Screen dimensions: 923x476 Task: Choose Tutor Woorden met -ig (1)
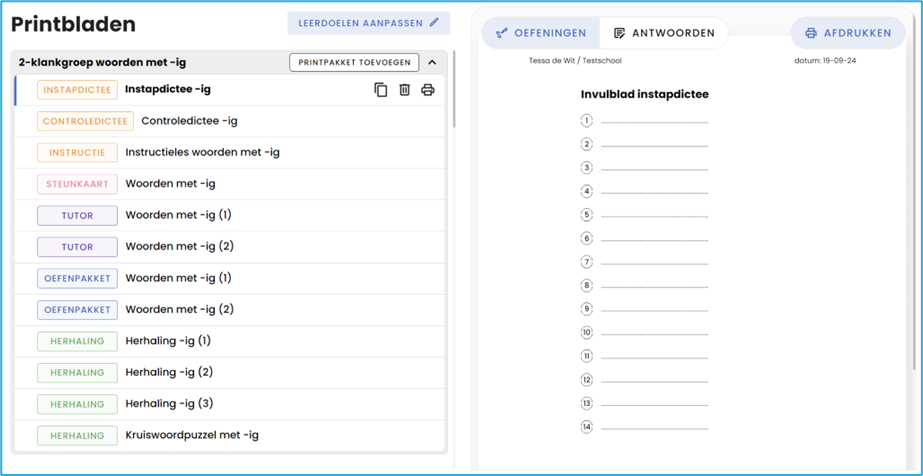coord(178,215)
